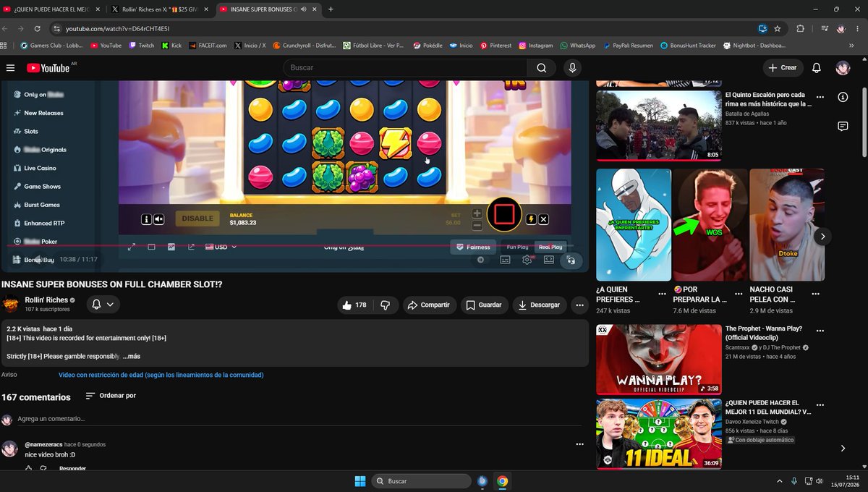
Task: Open the browser extensions puzzle icon
Action: [x=800, y=28]
